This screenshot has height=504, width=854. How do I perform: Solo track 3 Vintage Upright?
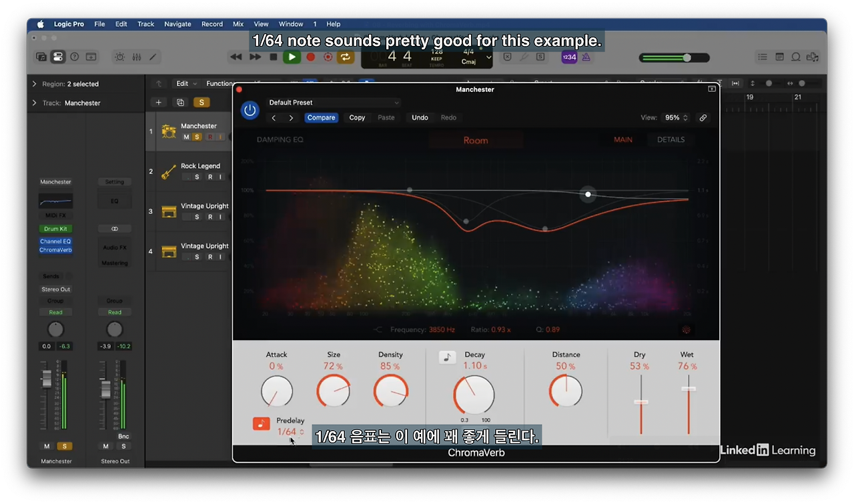point(197,217)
